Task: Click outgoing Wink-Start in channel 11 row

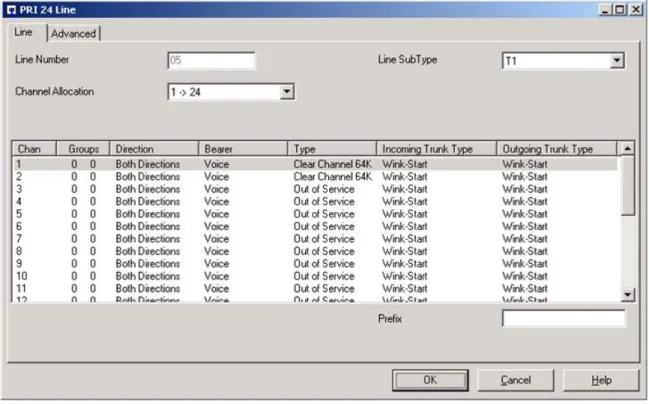Action: point(525,289)
